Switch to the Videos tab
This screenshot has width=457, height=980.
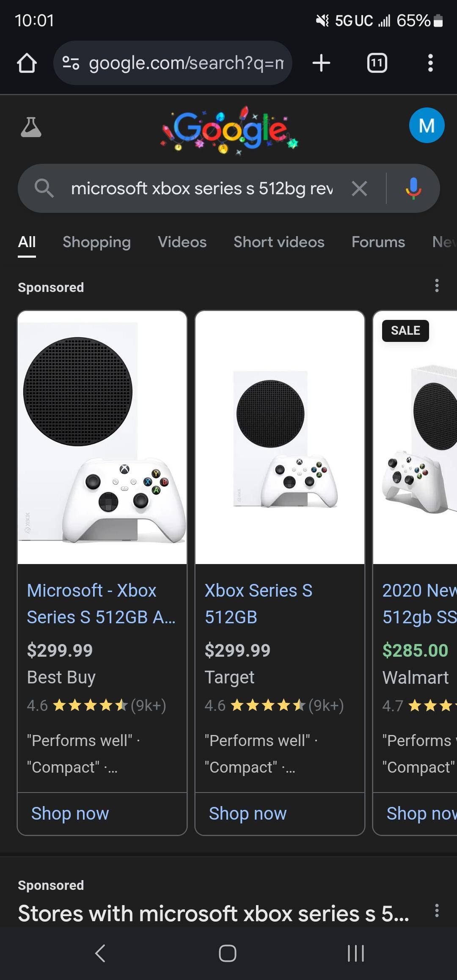coord(182,242)
